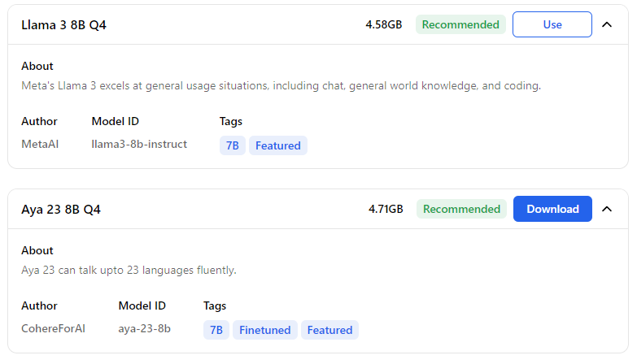637x364 pixels.
Task: Click the aya-23-8b model ID
Action: coord(145,328)
